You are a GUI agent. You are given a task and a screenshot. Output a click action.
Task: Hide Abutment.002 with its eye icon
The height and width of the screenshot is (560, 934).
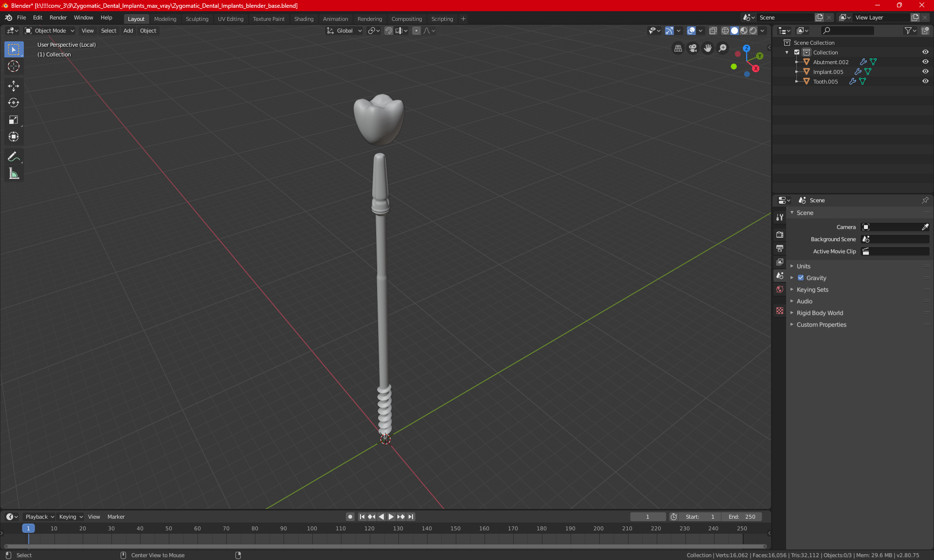coord(925,62)
